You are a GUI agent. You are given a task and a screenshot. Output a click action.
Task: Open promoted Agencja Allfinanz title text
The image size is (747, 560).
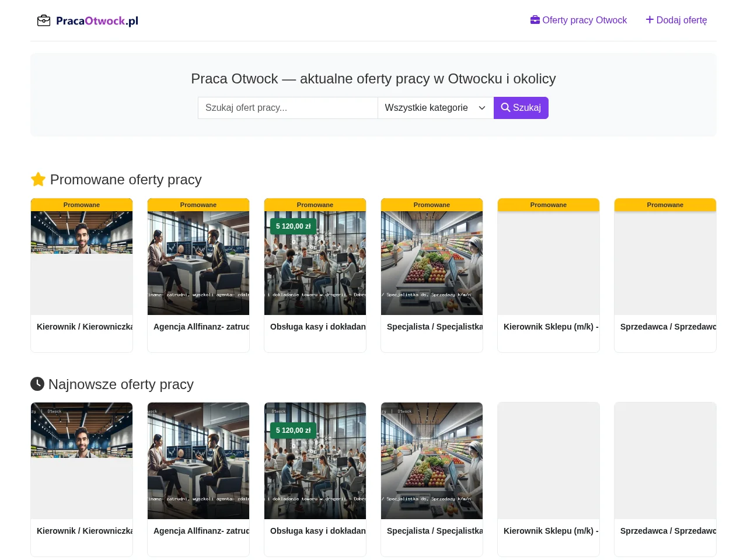point(201,327)
